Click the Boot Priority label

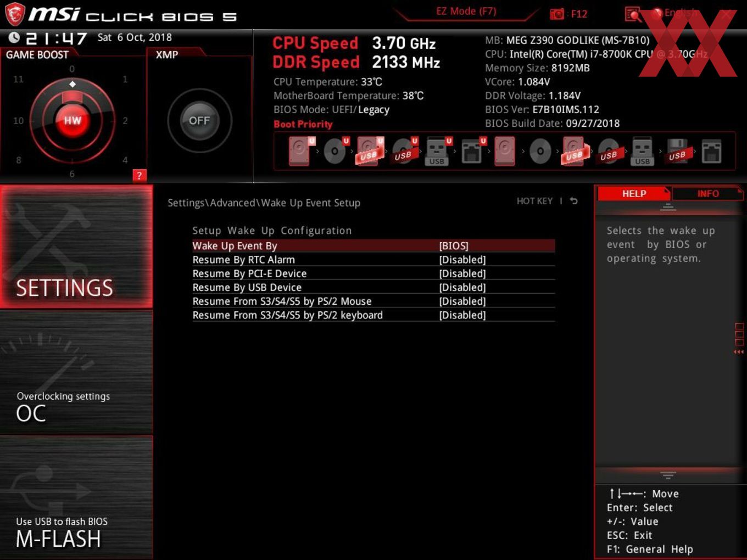pyautogui.click(x=303, y=124)
